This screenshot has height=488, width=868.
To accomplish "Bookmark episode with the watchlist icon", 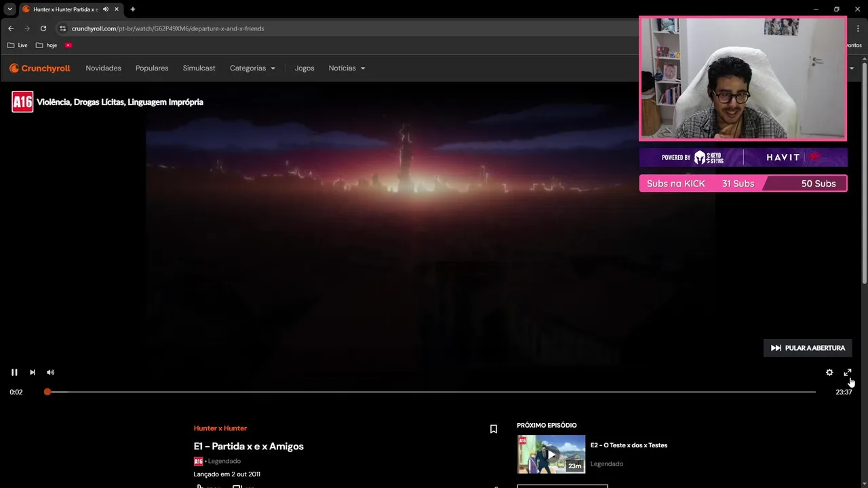I will pyautogui.click(x=494, y=429).
